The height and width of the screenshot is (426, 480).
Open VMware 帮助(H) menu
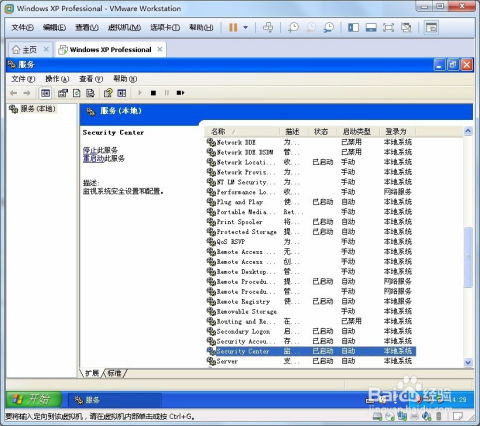point(201,27)
